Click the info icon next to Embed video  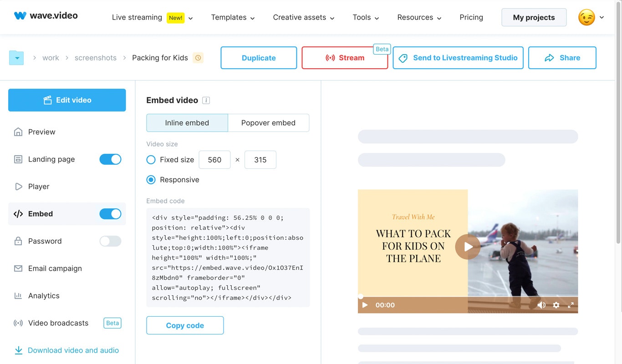click(206, 101)
